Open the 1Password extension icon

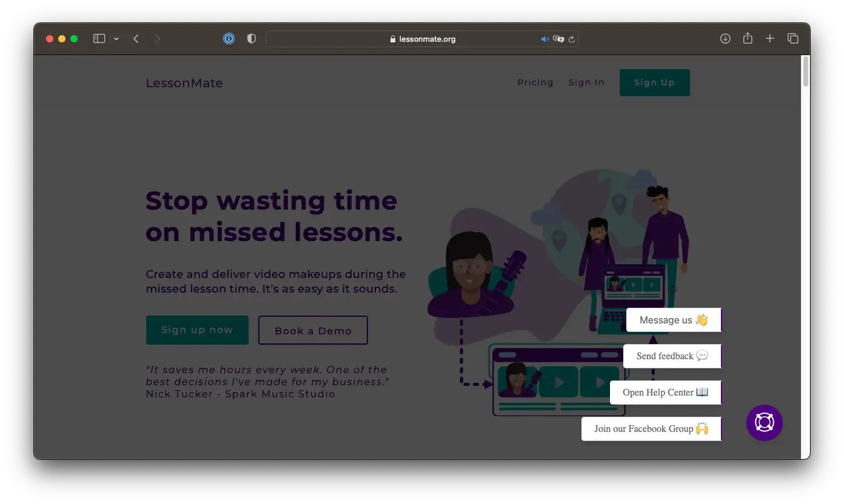(229, 39)
